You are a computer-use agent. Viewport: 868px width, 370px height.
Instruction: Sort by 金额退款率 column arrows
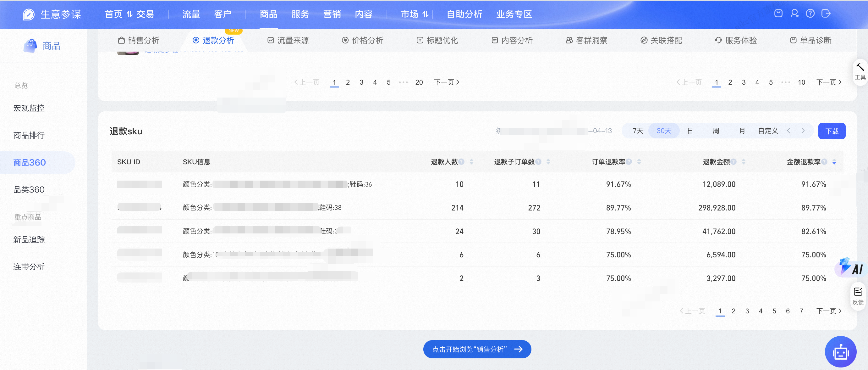[834, 161]
